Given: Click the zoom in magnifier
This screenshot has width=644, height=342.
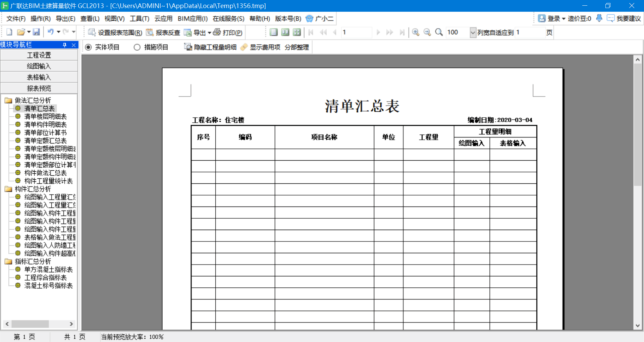Looking at the screenshot, I should 416,32.
